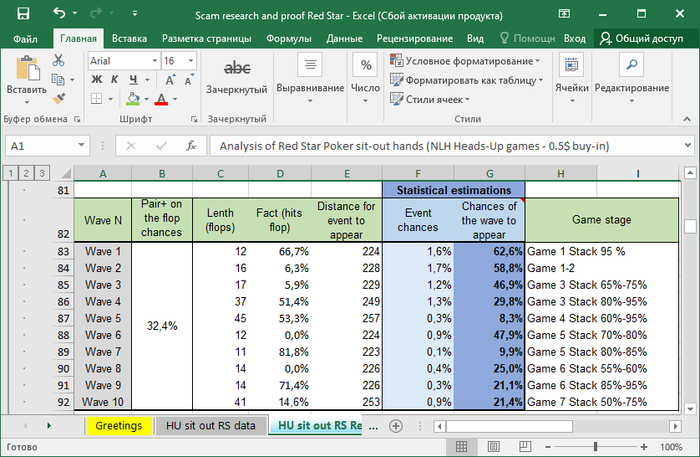Open Форматировать как таблицу menu
The image size is (700, 457).
tap(467, 80)
